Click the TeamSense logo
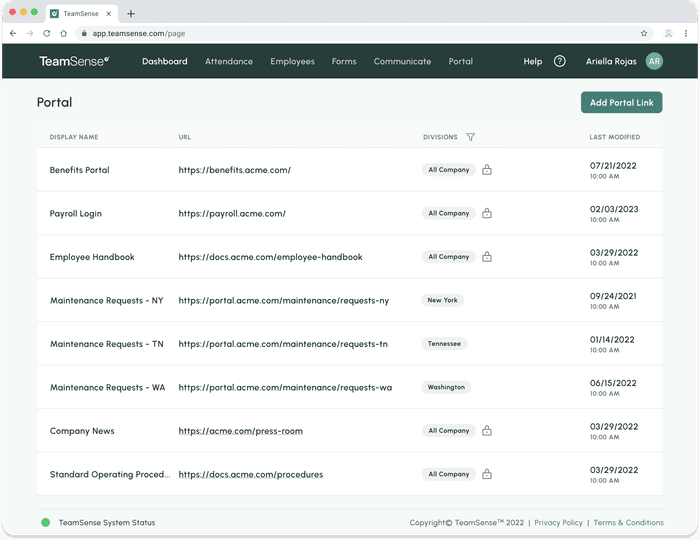Screen dimensions: 700x540 [x=74, y=61]
